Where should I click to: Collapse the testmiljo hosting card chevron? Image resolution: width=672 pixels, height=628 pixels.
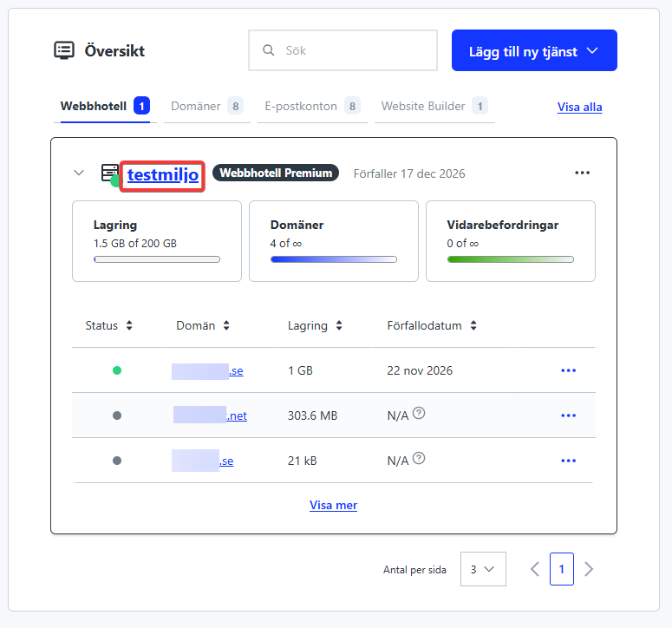pos(79,173)
